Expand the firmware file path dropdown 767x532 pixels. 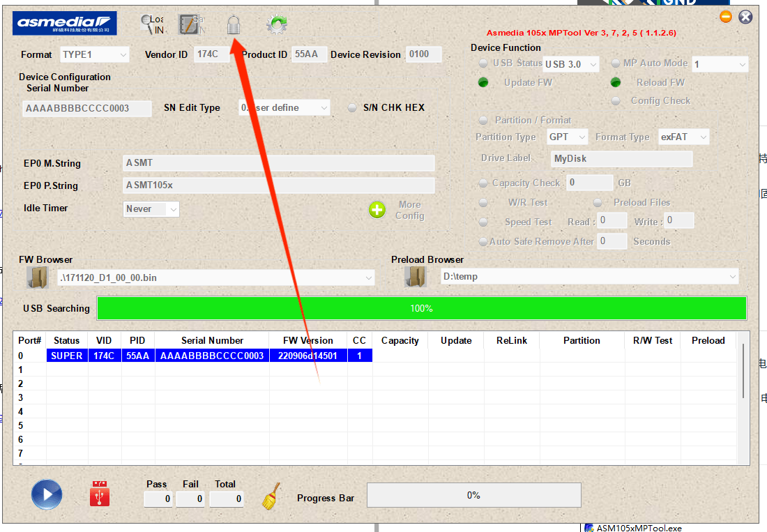(x=215, y=278)
